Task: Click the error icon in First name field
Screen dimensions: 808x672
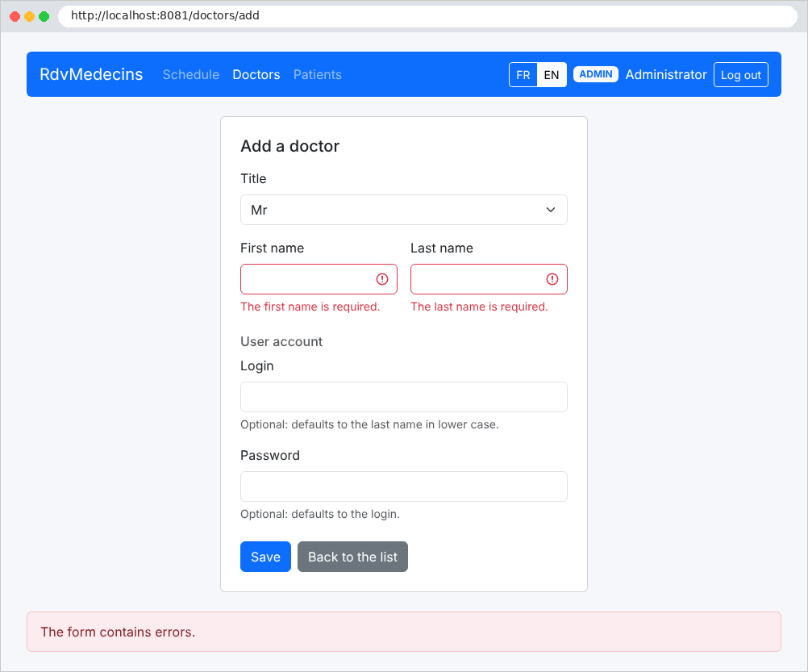Action: click(382, 279)
